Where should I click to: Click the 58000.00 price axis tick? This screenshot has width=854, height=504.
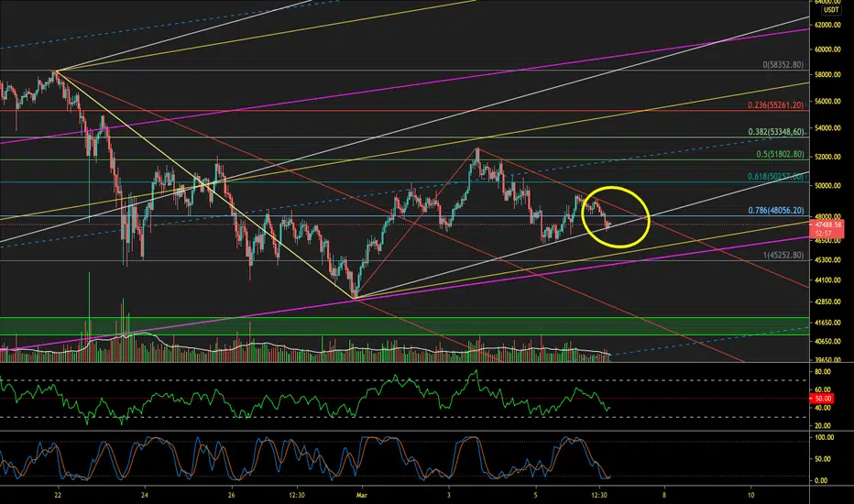827,74
